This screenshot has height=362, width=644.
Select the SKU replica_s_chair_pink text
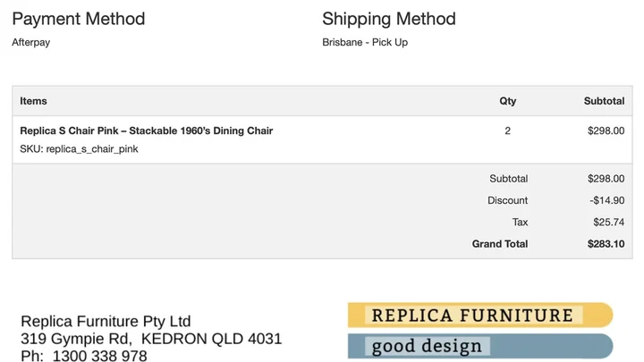pos(79,149)
